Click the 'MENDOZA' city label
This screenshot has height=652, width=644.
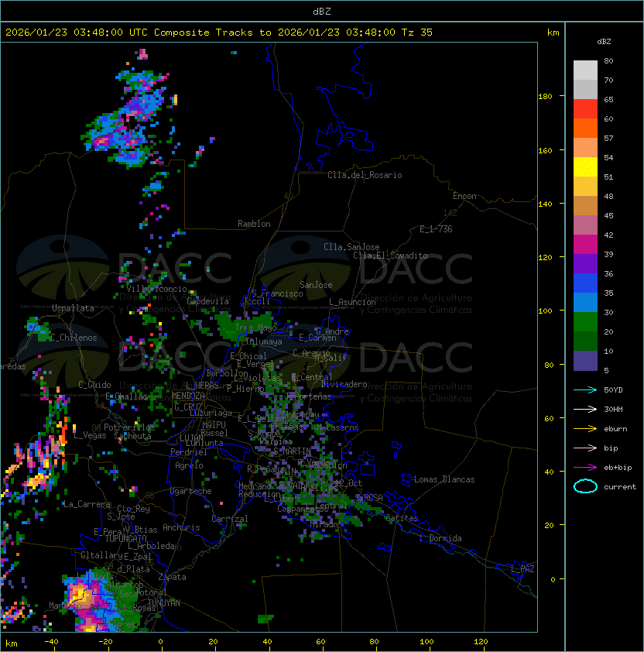188,396
